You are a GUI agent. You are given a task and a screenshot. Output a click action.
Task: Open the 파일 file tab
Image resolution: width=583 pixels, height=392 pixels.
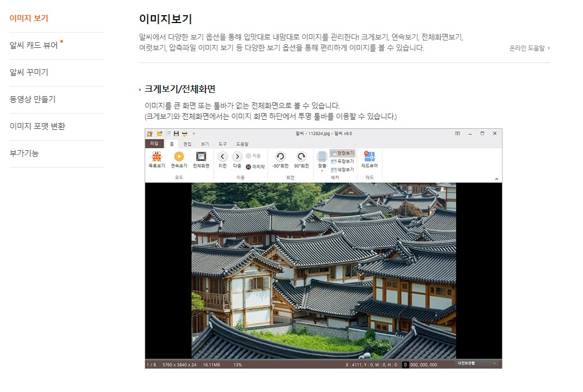pyautogui.click(x=154, y=143)
